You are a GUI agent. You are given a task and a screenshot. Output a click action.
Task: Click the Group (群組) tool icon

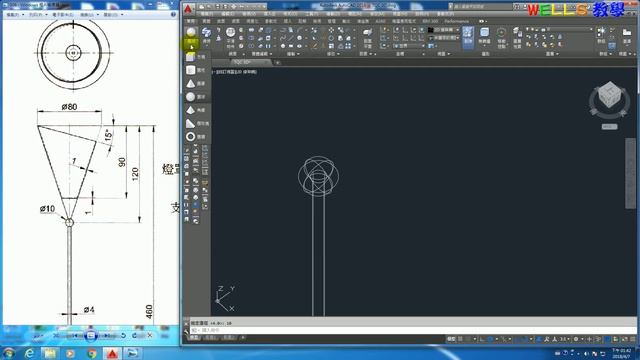pyautogui.click(x=601, y=36)
